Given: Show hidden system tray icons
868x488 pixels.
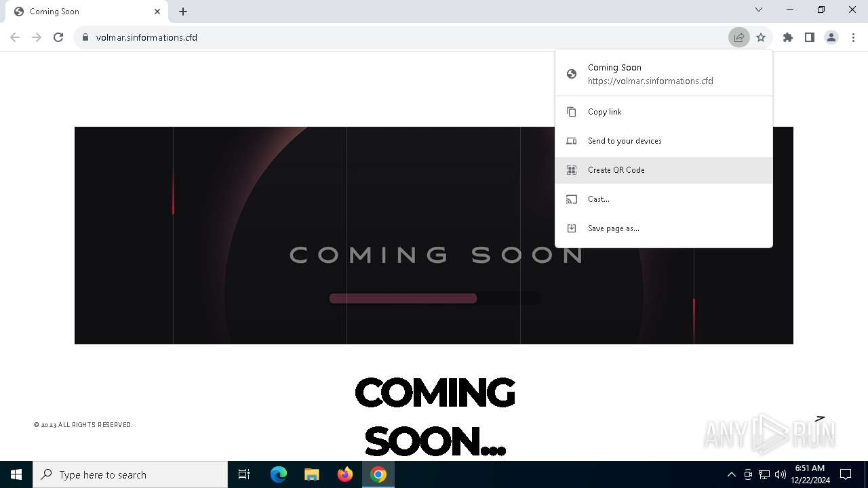Looking at the screenshot, I should click(x=731, y=474).
